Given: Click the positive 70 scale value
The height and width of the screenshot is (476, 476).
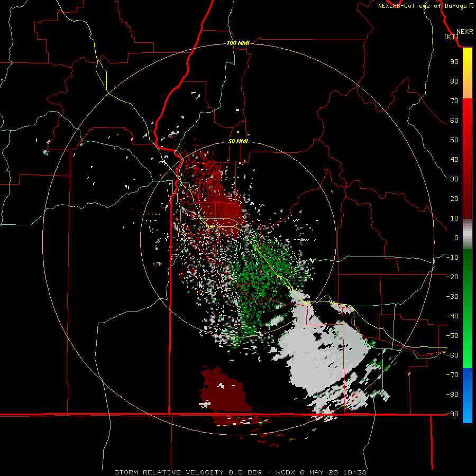Looking at the screenshot, I should tap(454, 101).
